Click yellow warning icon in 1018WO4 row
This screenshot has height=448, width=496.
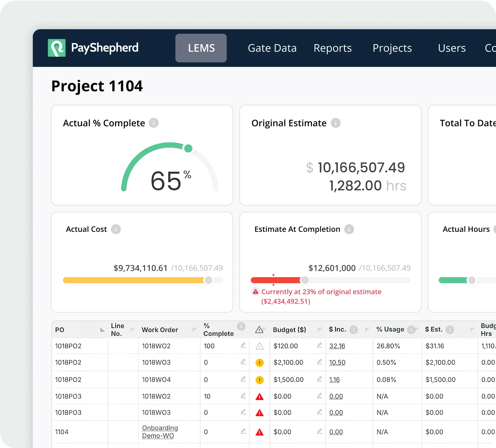click(259, 380)
